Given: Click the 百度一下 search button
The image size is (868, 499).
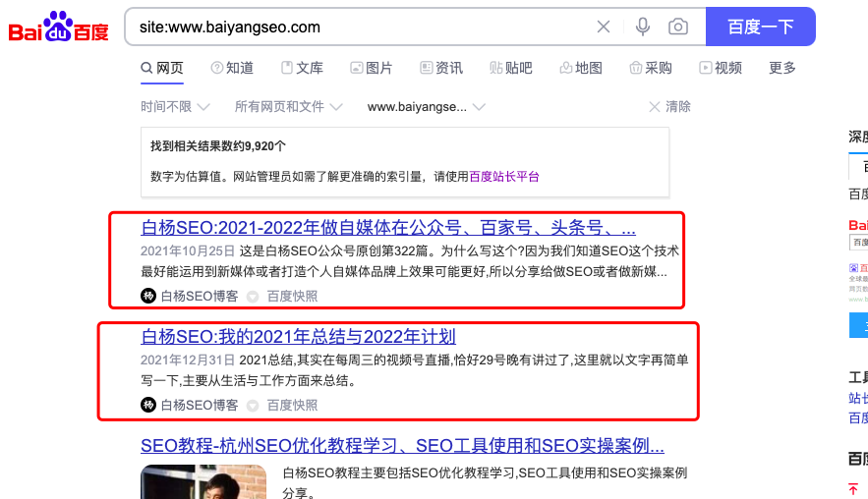Looking at the screenshot, I should click(761, 27).
